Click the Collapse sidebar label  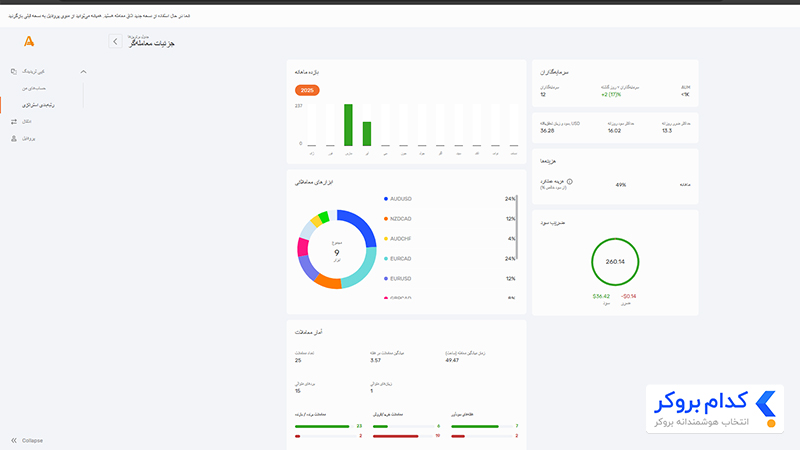(x=32, y=440)
